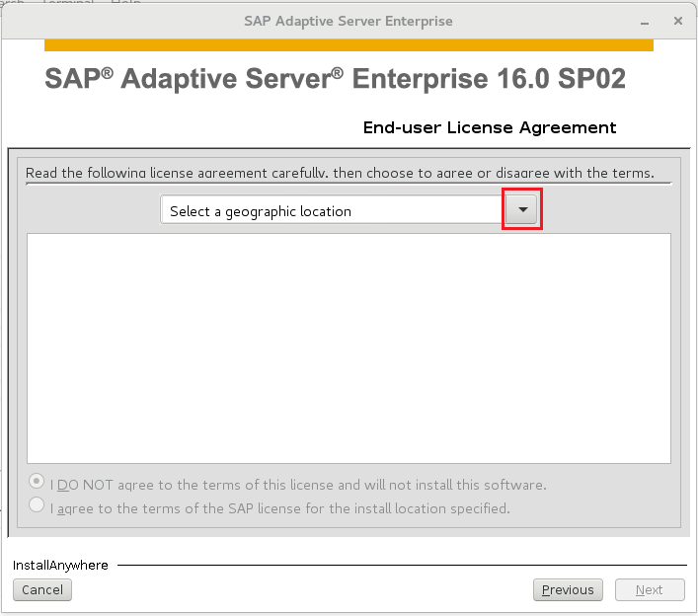
Task: Click the window title 'SAP Adaptive Server Enterprise'
Action: tap(349, 21)
